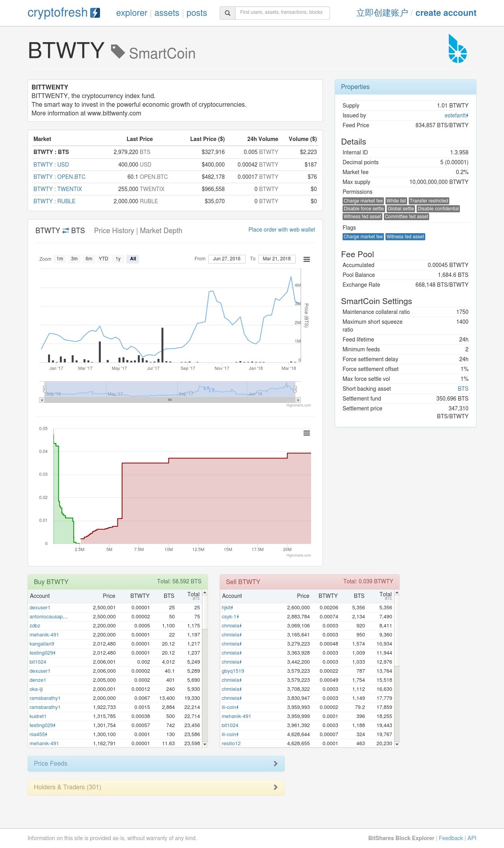This screenshot has height=848, width=504.
Task: Select 3m zoom range
Action: pyautogui.click(x=74, y=259)
